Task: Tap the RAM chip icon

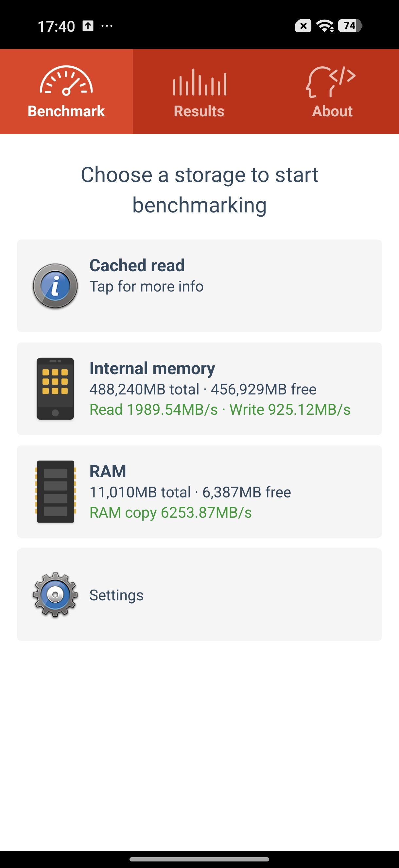Action: [55, 492]
